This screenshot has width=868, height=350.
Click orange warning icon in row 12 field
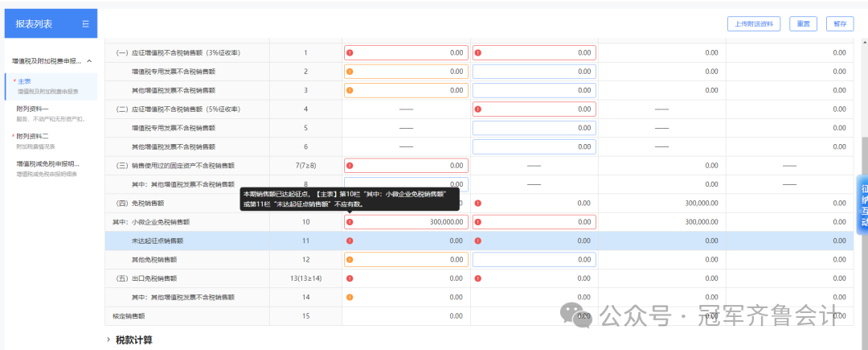point(350,260)
